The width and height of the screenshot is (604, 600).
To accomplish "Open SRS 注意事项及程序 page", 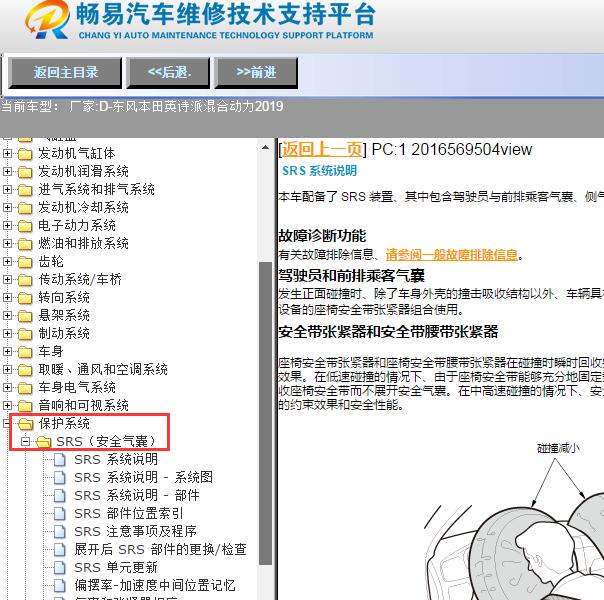I will pos(136,531).
